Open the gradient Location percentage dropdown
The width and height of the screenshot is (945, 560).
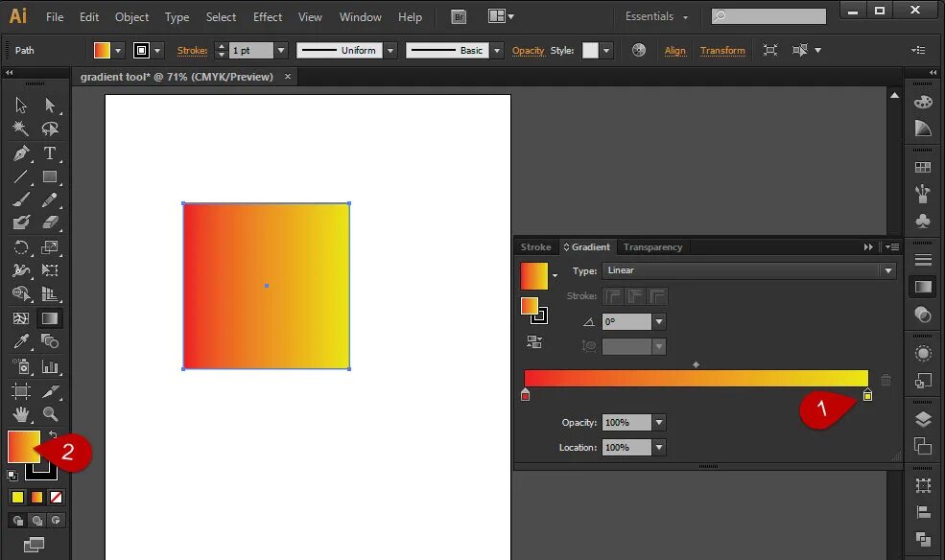coord(659,448)
